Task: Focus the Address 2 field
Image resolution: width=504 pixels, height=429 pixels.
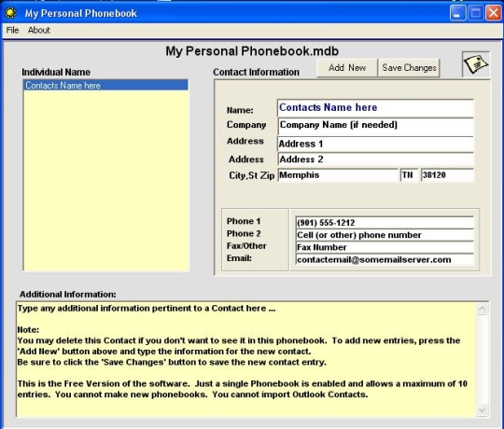Action: click(x=375, y=159)
